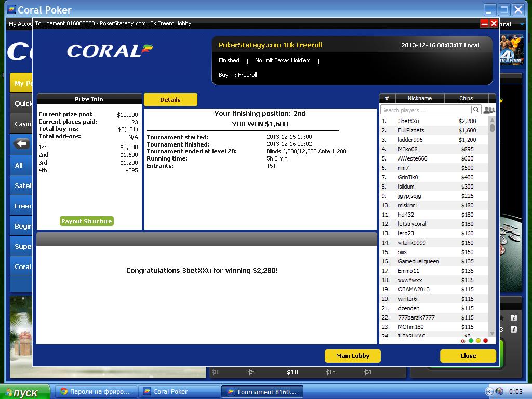Click the yellow dot below the player list

(478, 341)
